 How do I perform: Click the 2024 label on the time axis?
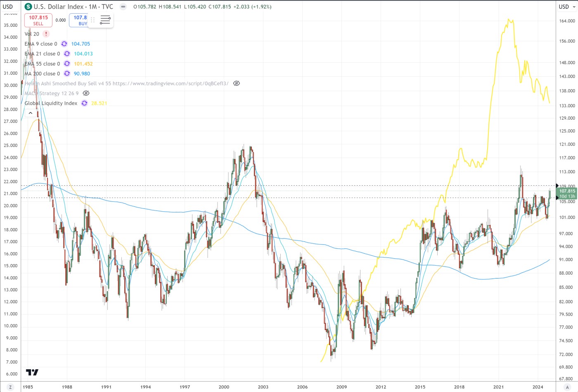(538, 387)
